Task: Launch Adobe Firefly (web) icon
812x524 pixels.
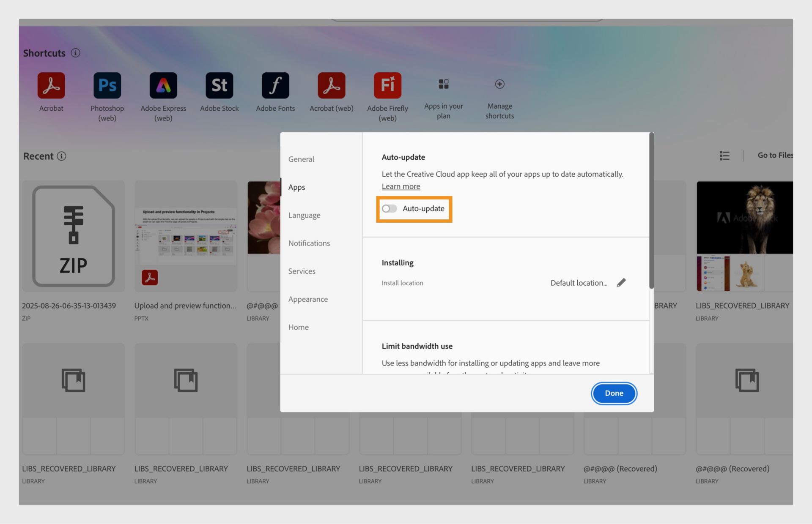Action: (x=387, y=85)
